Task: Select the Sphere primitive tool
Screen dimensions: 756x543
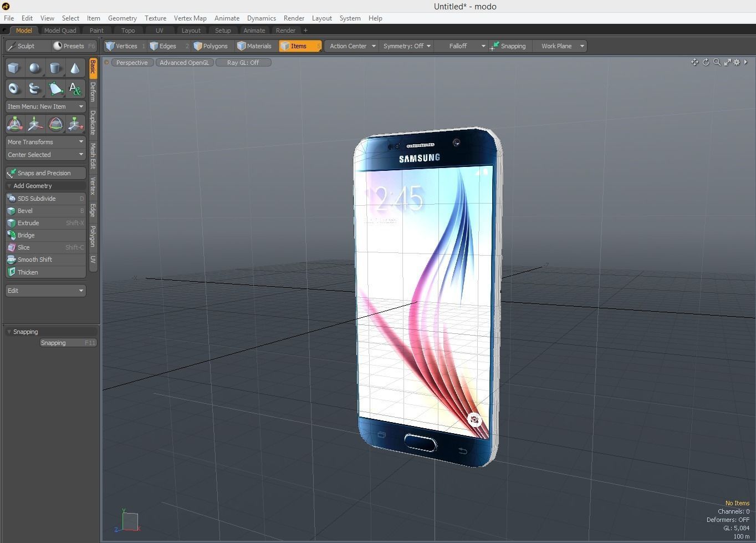Action: [x=35, y=68]
